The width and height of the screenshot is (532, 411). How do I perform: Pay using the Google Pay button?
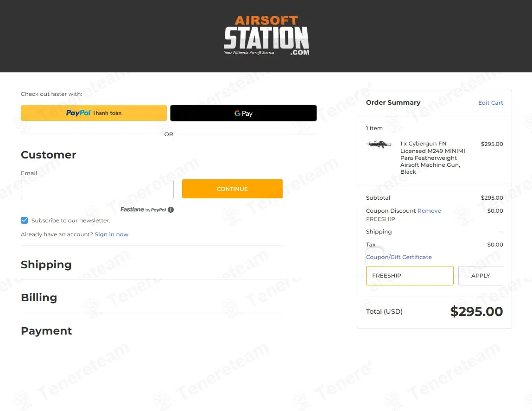pyautogui.click(x=243, y=114)
